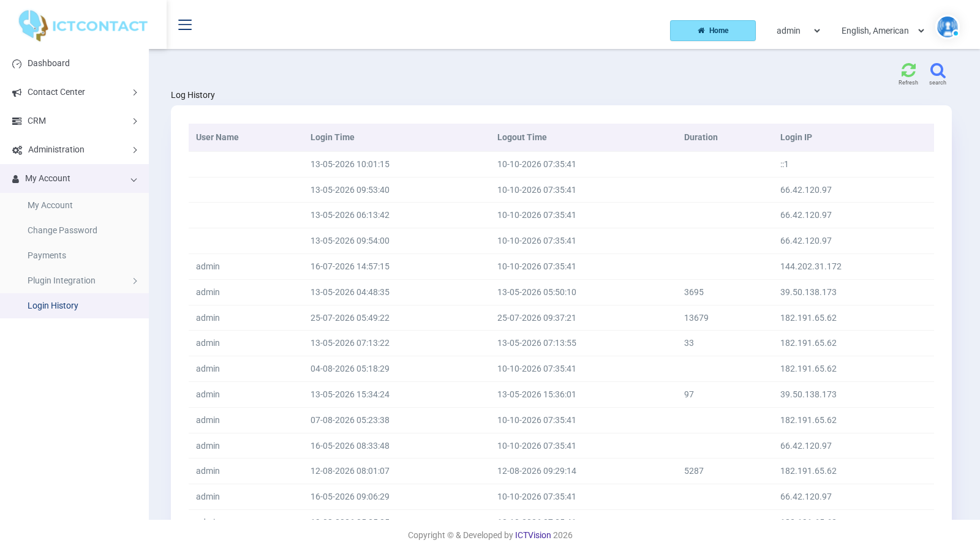Click the CRM card icon
The width and height of the screenshot is (980, 551).
pyautogui.click(x=17, y=121)
